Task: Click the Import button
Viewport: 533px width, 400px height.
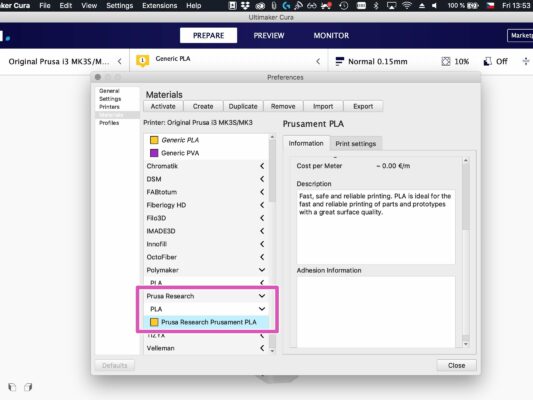Action: (x=323, y=106)
